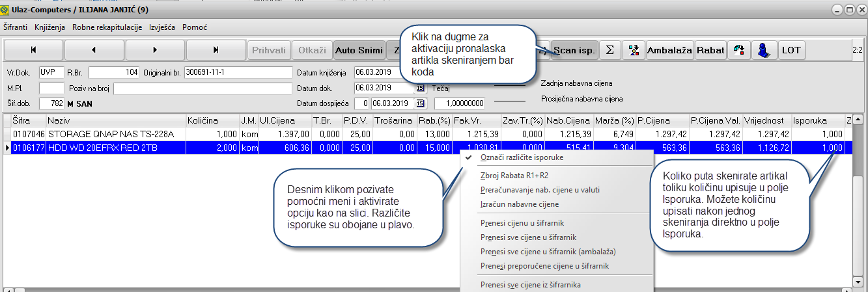This screenshot has height=292, width=868.
Task: Go to the first record
Action: coord(33,50)
